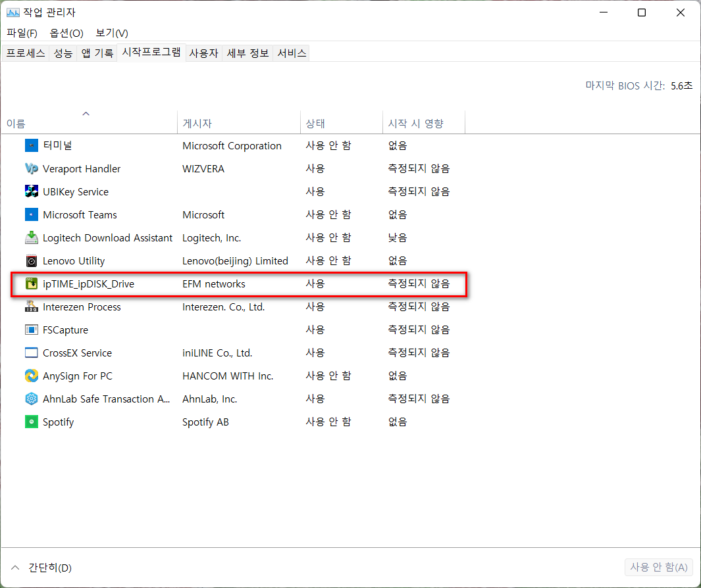Select the CrossEX Service name
The width and height of the screenshot is (701, 588).
(x=78, y=353)
